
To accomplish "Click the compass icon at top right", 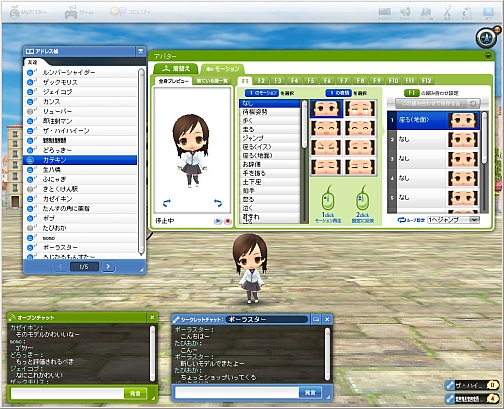I will pos(486,38).
